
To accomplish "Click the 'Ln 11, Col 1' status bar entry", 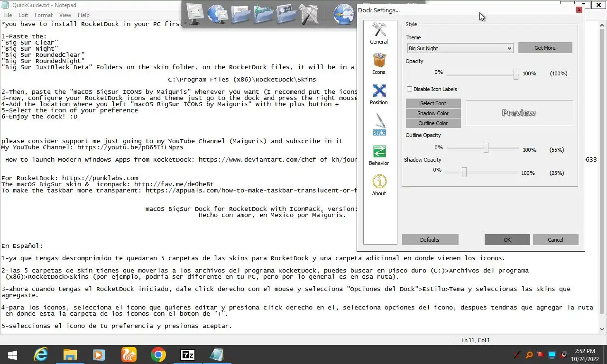I will click(x=476, y=340).
